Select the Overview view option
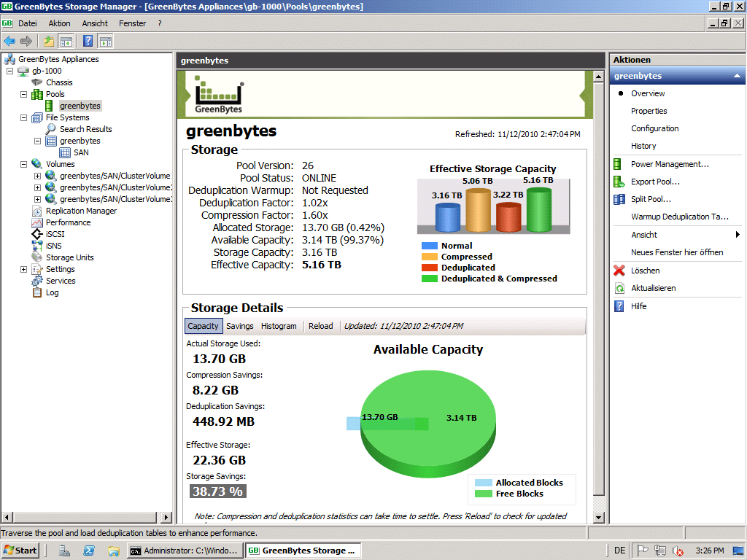 pyautogui.click(x=648, y=93)
